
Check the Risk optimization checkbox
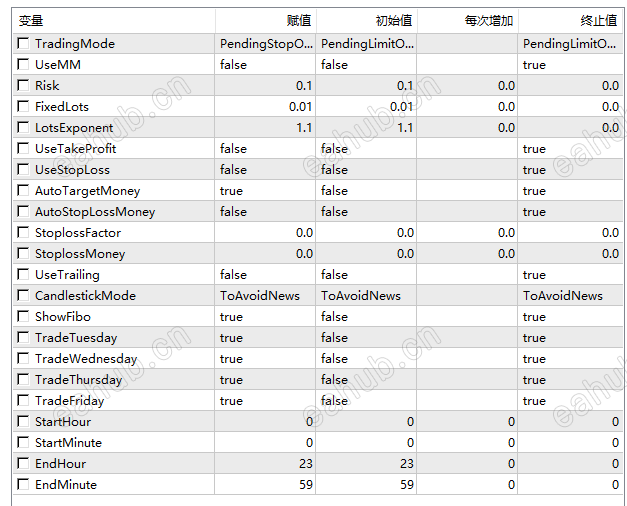pos(23,86)
